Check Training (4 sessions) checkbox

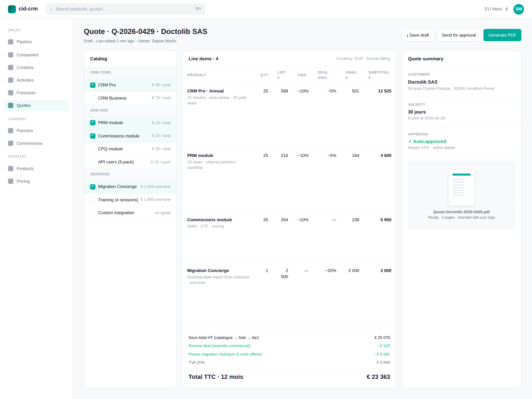click(x=93, y=200)
